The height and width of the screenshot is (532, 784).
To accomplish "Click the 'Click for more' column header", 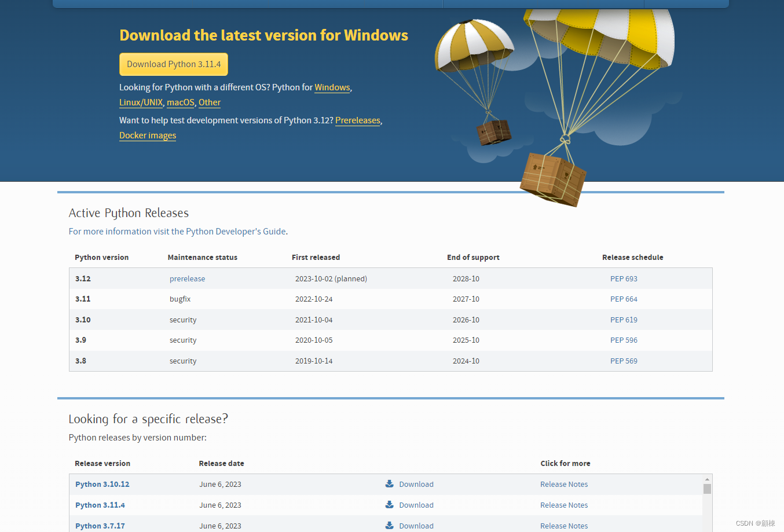I will coord(565,464).
